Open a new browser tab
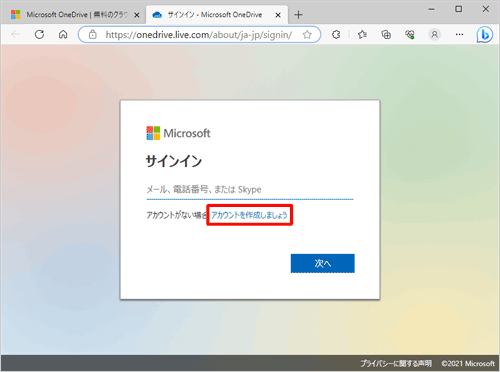 click(x=298, y=15)
